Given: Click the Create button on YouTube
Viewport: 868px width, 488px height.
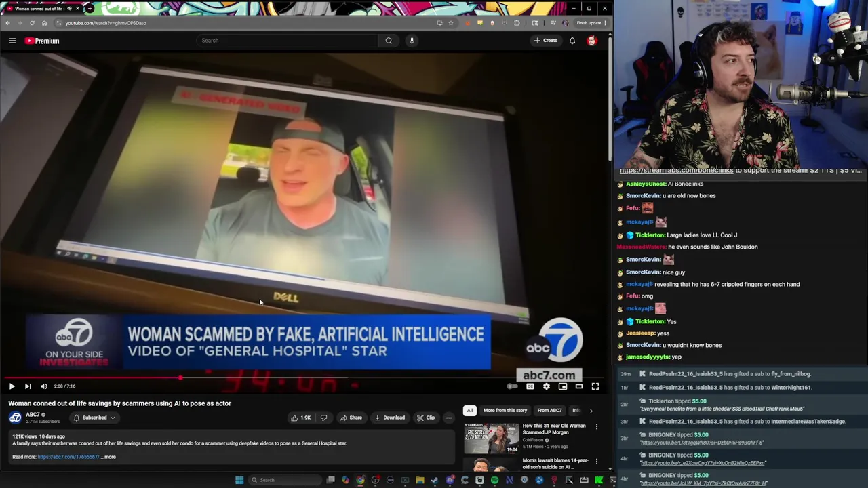Looking at the screenshot, I should point(545,41).
